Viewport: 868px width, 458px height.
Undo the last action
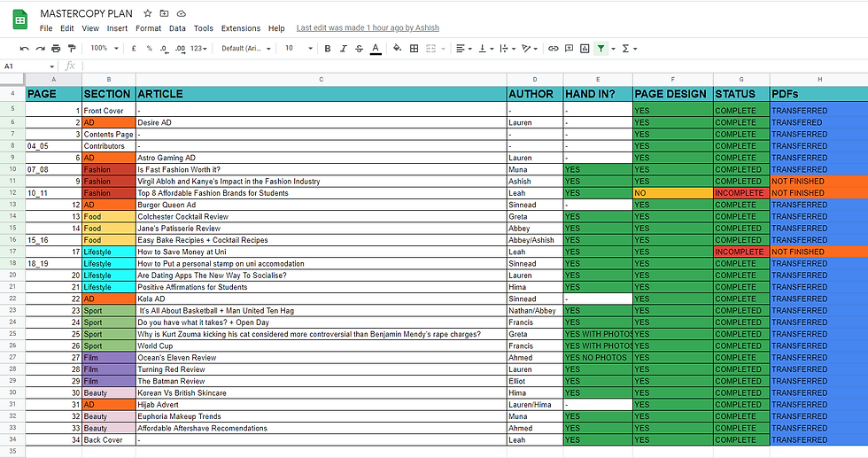pos(25,49)
